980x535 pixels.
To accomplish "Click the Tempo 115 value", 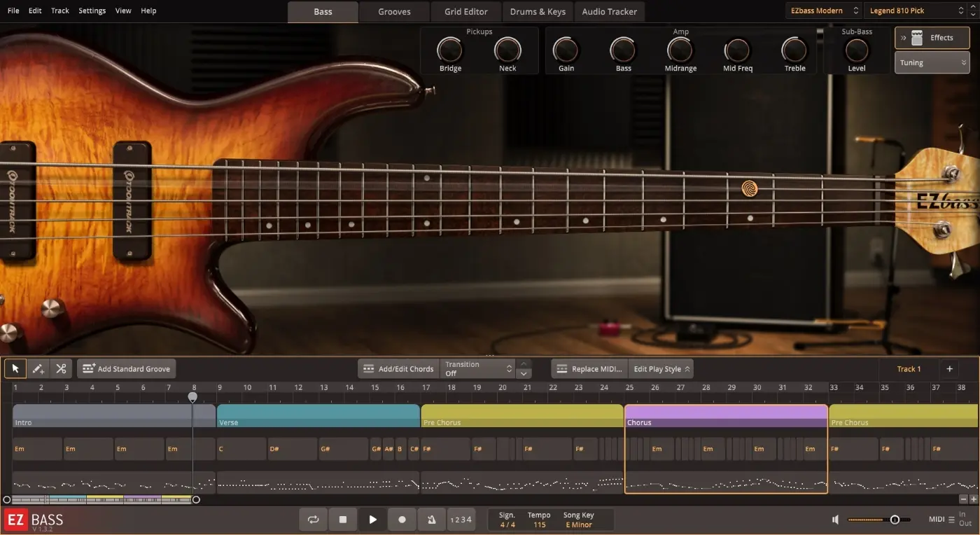I will 539,524.
